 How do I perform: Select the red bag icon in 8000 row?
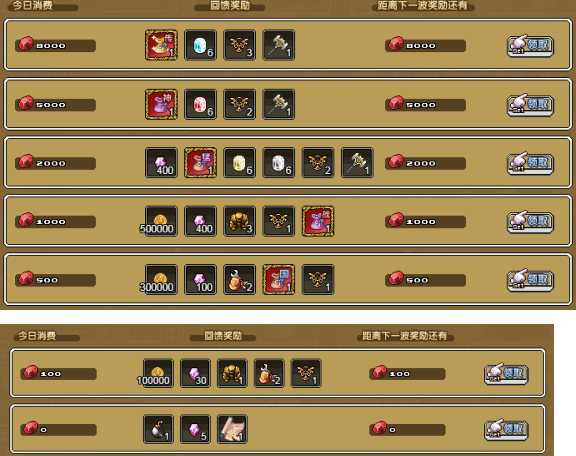click(x=161, y=45)
